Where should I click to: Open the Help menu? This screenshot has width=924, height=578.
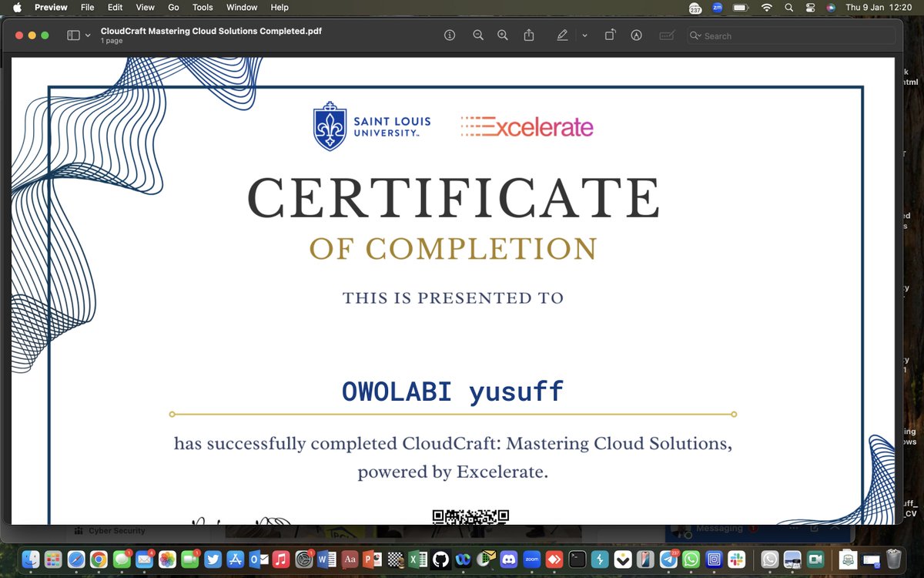280,8
